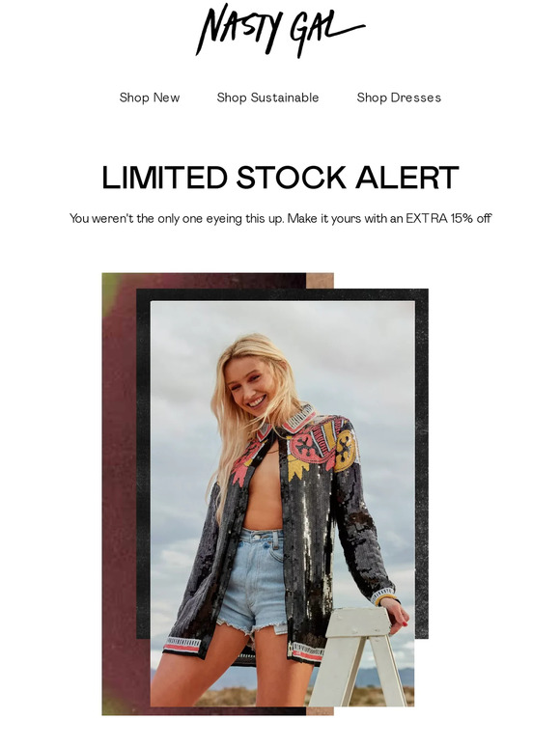This screenshot has width=560, height=747.
Task: Click the Nasty Gal handwritten logo
Action: [280, 30]
